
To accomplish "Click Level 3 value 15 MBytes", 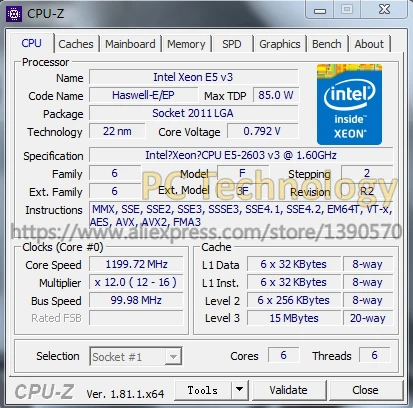I will [x=294, y=318].
